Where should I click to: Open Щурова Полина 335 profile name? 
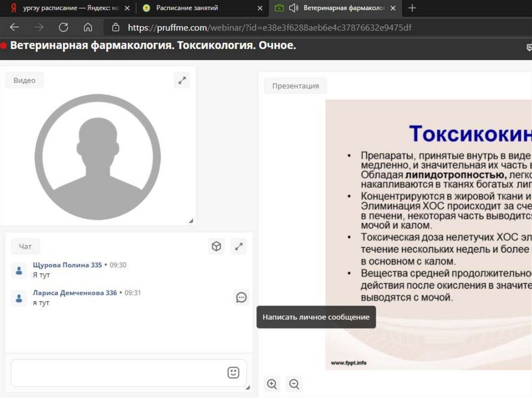pyautogui.click(x=67, y=265)
